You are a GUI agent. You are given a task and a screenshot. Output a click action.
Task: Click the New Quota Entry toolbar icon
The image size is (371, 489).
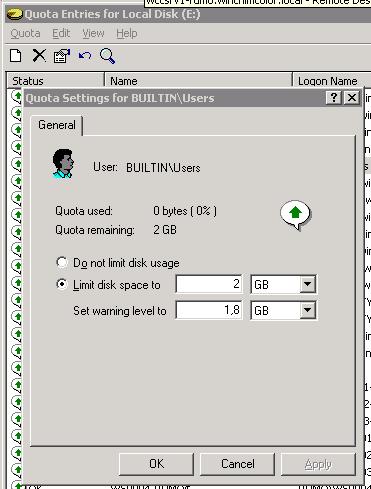[16, 56]
